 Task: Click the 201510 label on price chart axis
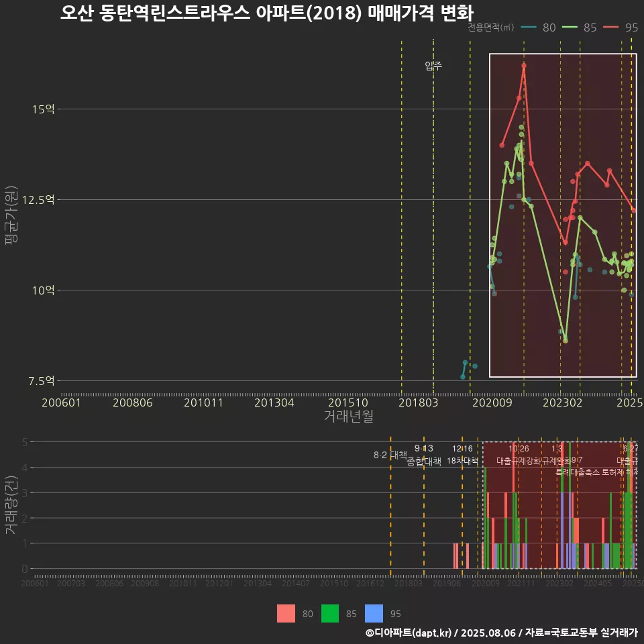coord(348,402)
